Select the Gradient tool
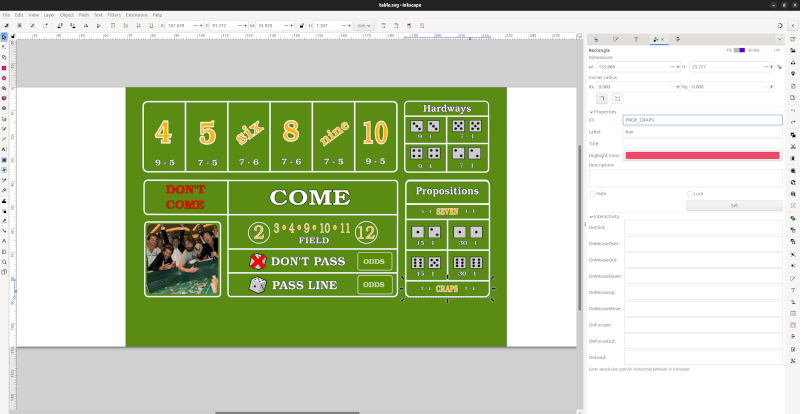Screen dimensions: 800x414 tap(4, 160)
